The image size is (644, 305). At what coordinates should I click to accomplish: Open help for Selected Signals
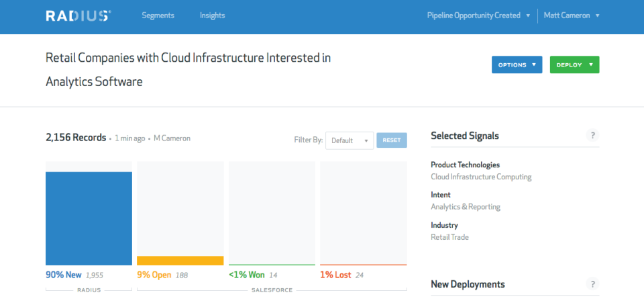click(592, 136)
